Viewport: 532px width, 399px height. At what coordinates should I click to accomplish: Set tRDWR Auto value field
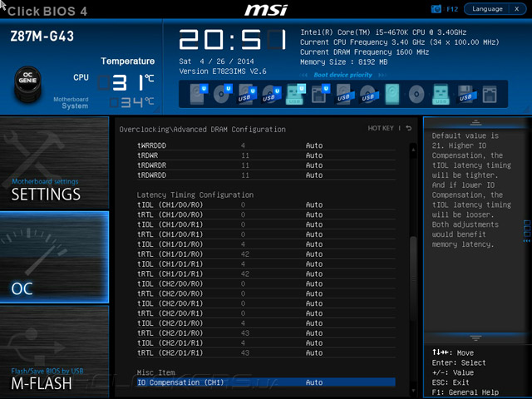(x=314, y=155)
